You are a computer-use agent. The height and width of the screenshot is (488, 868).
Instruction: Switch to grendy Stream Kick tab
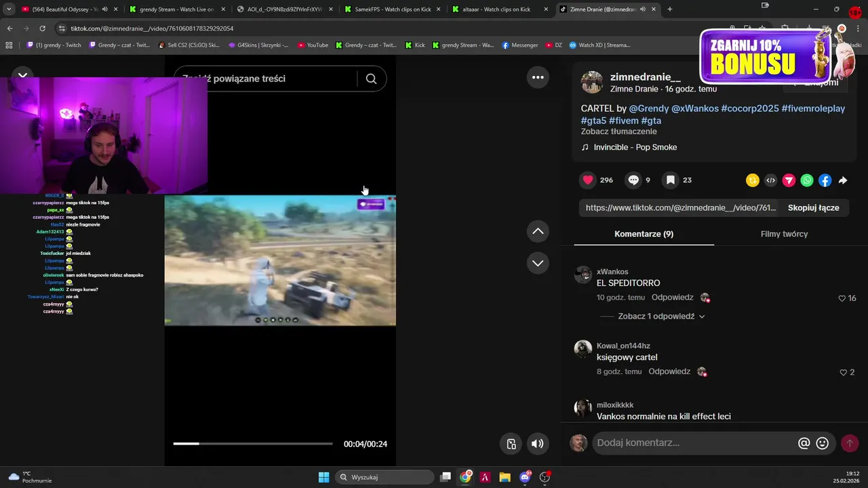177,9
